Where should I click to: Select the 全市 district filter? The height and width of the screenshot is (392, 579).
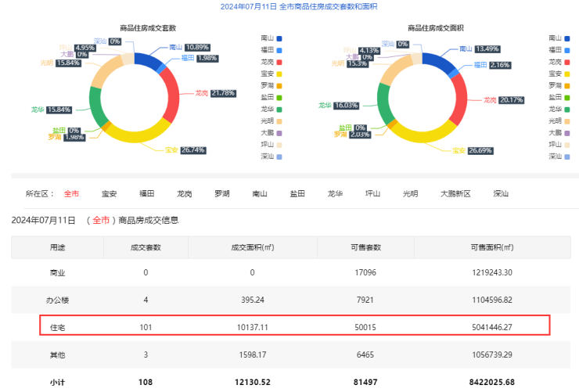click(71, 193)
